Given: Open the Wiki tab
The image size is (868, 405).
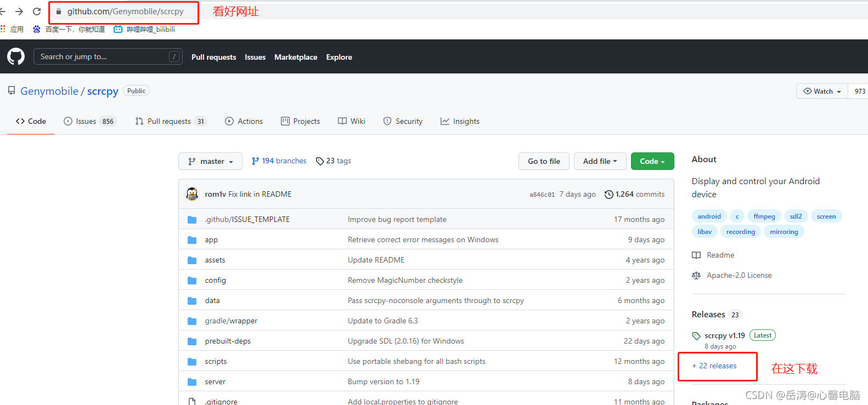Looking at the screenshot, I should 352,121.
